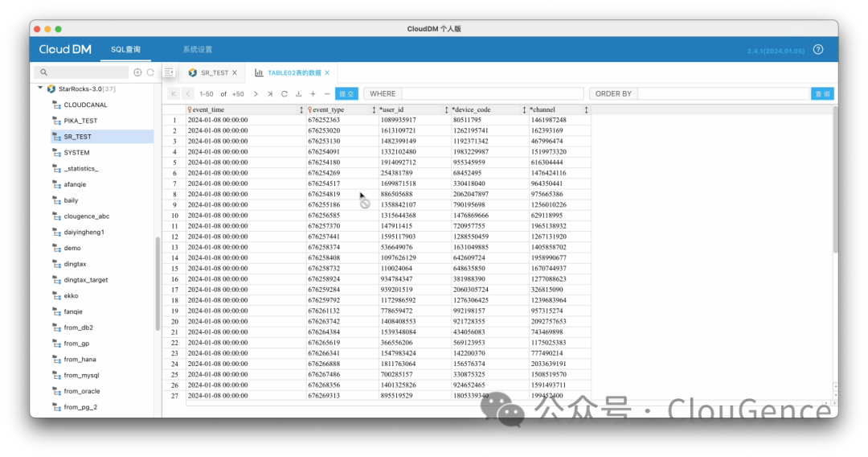Screen dimensions: 868x457
Task: Click the sidebar search input box
Action: click(x=81, y=72)
